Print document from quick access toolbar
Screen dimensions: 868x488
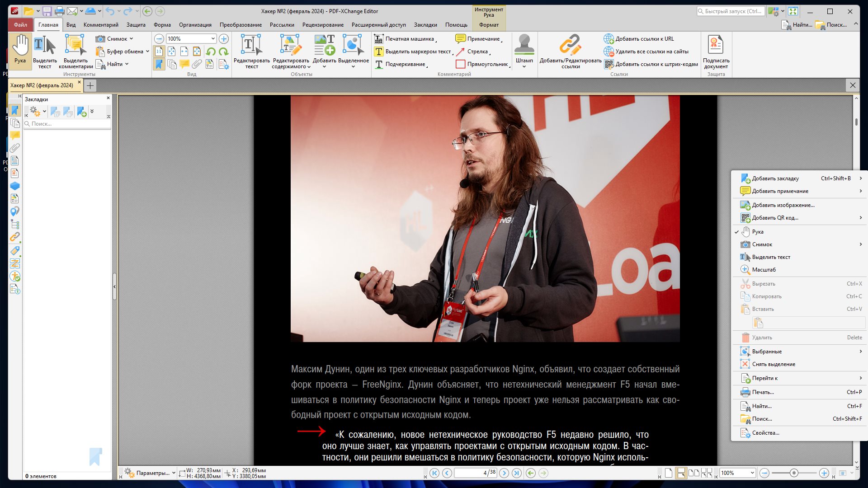(60, 11)
